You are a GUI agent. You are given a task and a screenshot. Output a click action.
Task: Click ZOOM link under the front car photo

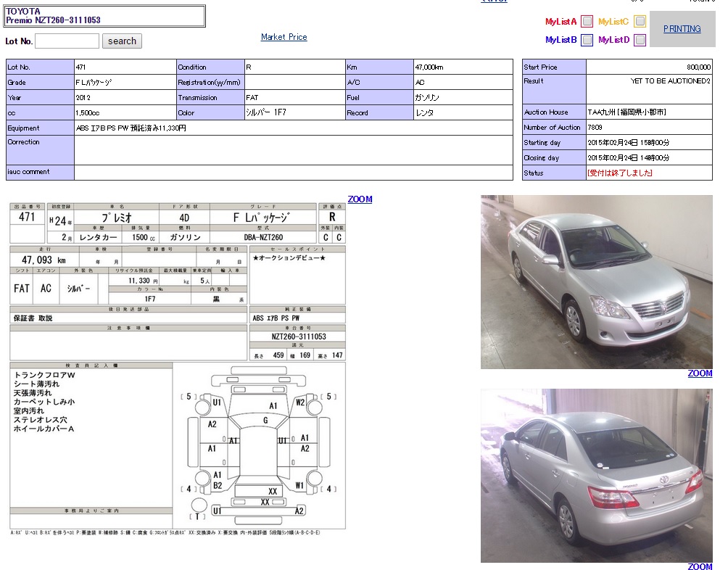tap(700, 373)
